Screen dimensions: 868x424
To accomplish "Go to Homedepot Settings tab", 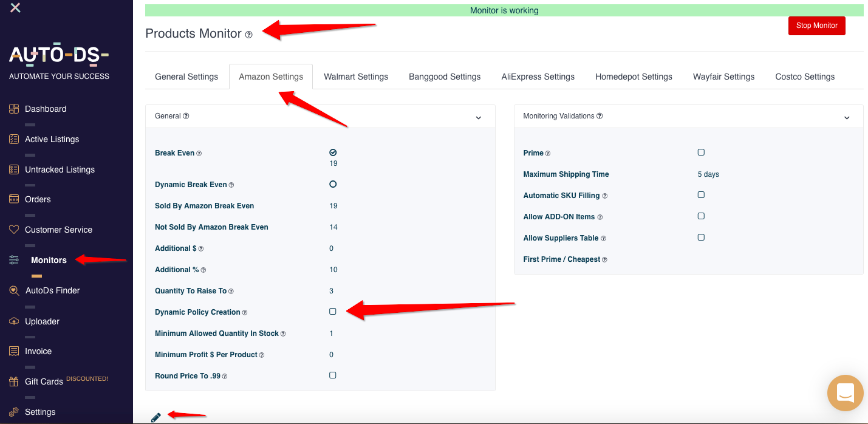I will [634, 77].
